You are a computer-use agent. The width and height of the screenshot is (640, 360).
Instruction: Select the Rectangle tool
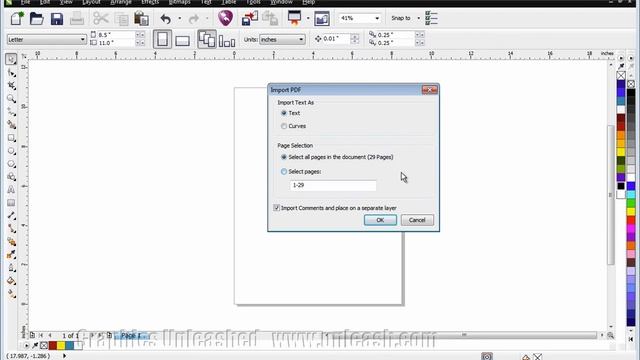pos(11,138)
